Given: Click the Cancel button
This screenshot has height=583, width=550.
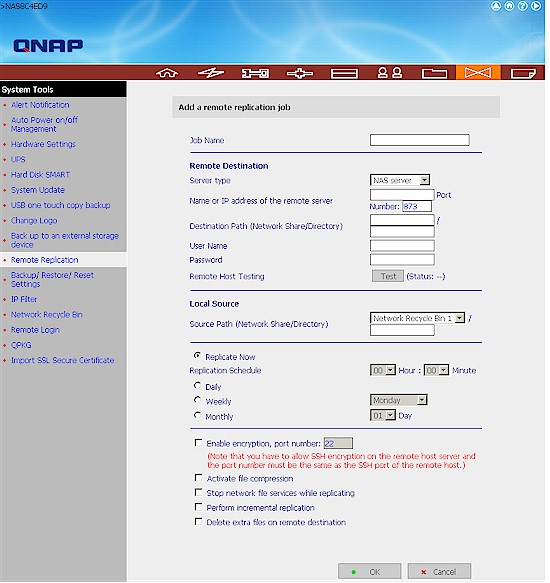Looking at the screenshot, I should [x=439, y=571].
